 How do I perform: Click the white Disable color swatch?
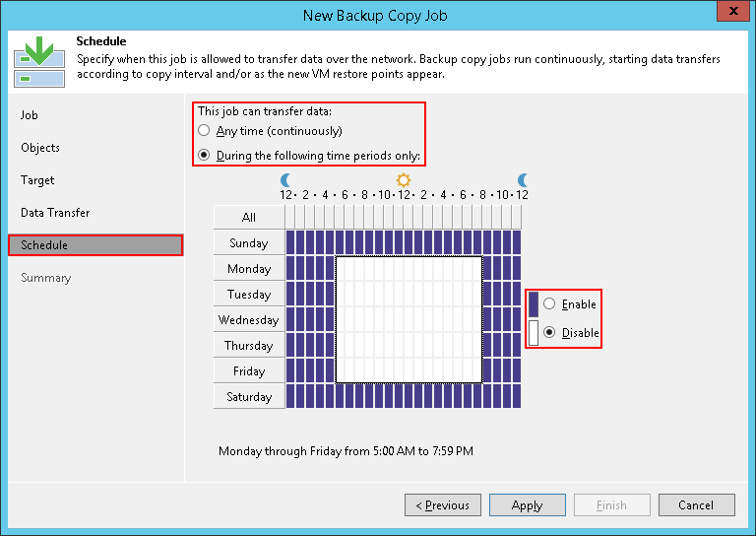point(534,333)
